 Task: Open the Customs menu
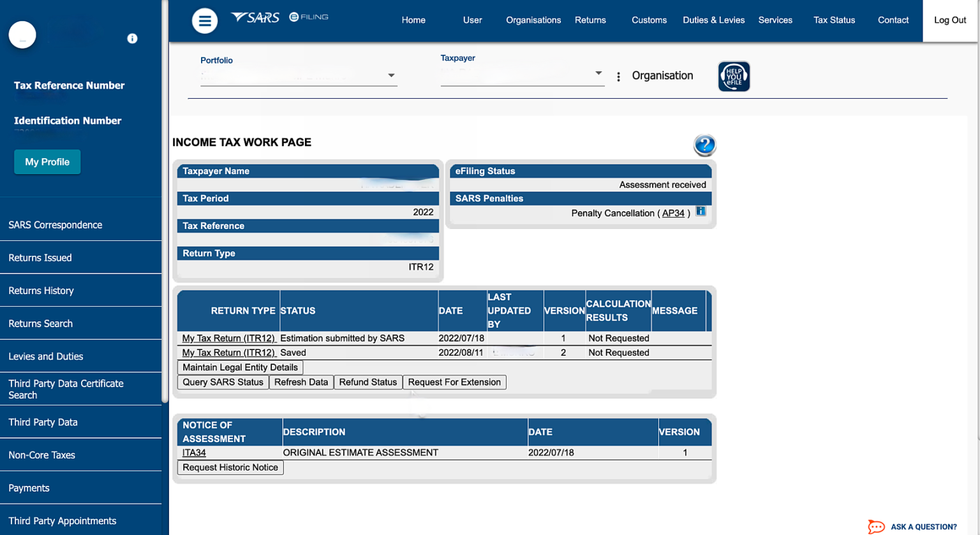(x=649, y=20)
